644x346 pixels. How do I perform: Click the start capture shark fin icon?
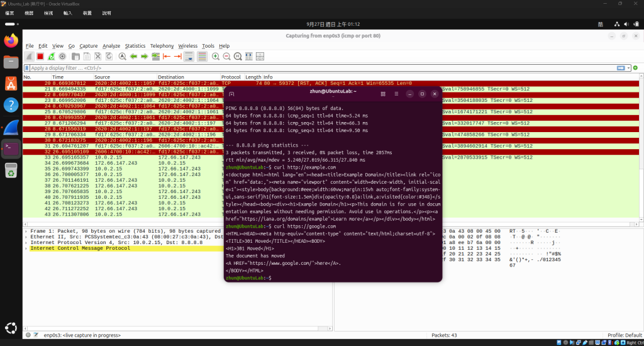[x=29, y=57]
